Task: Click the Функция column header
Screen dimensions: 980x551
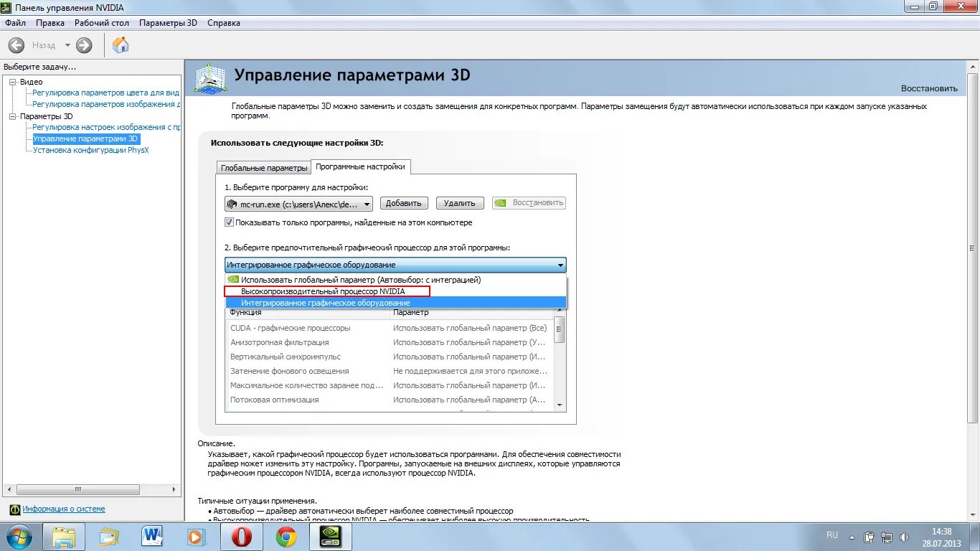Action: (x=307, y=313)
